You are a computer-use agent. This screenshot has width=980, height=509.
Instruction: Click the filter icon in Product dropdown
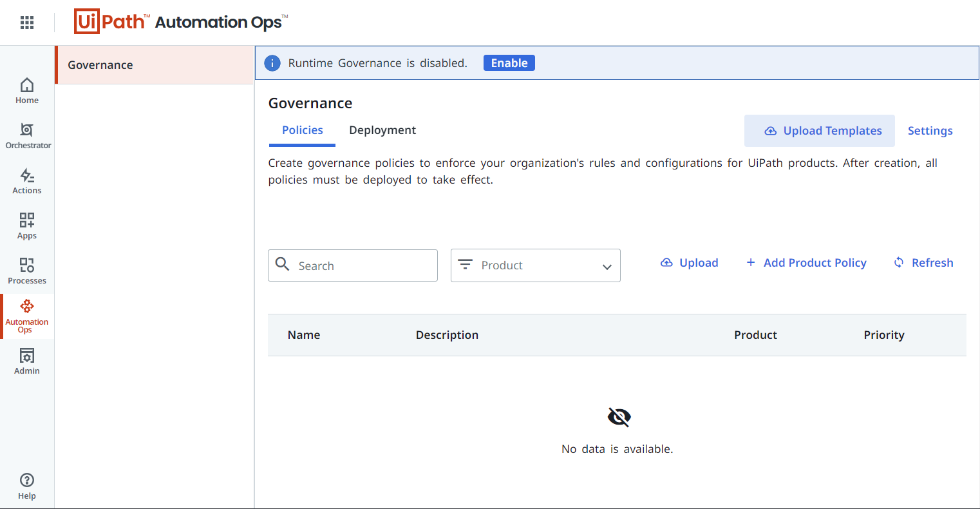click(465, 264)
